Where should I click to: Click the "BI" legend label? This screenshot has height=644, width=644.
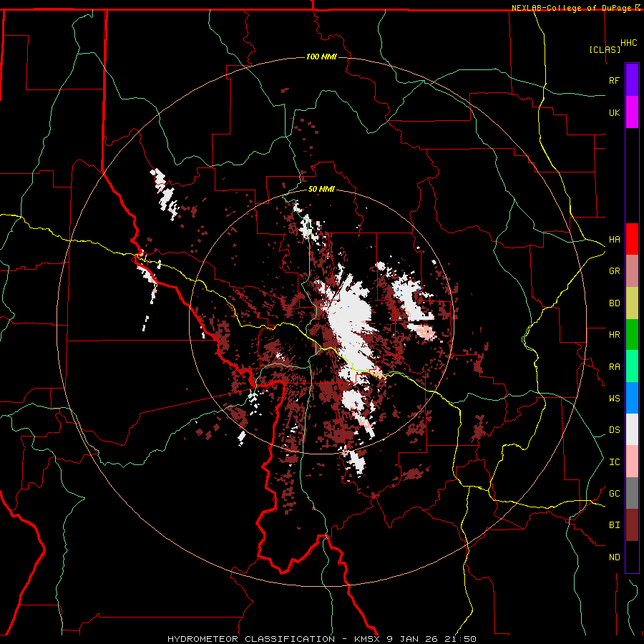point(614,525)
